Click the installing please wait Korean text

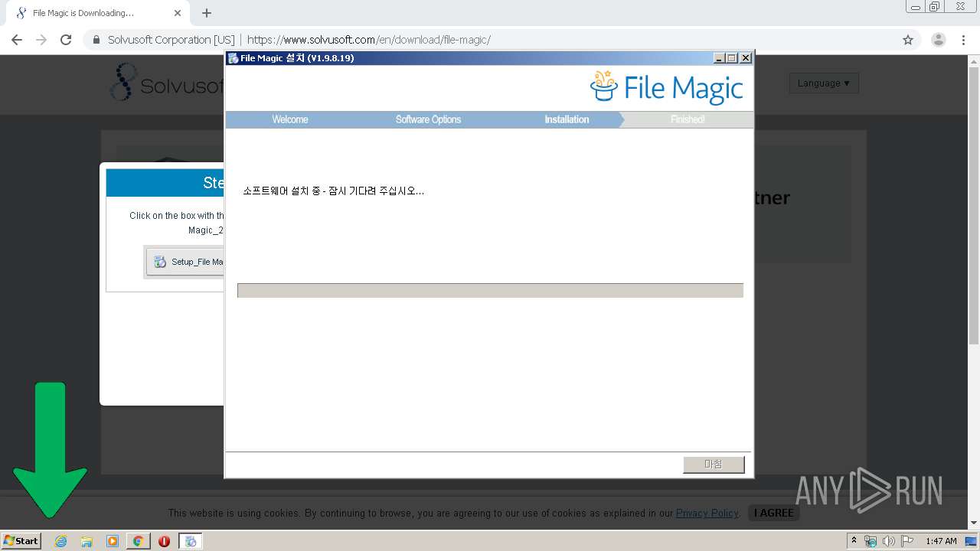coord(333,191)
